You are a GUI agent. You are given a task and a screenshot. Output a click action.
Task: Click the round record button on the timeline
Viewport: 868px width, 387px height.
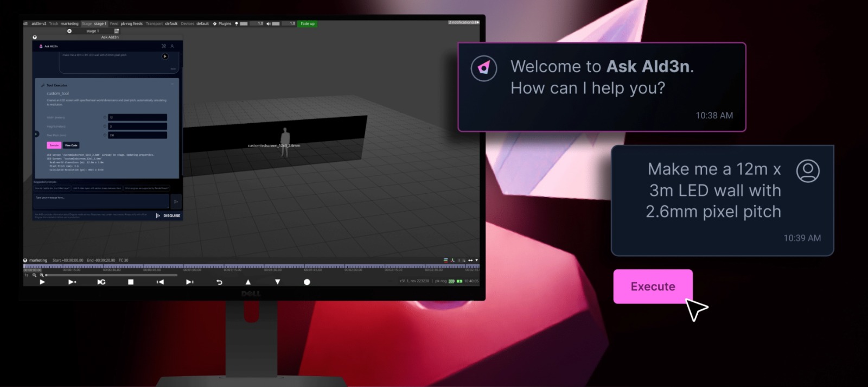click(x=307, y=282)
